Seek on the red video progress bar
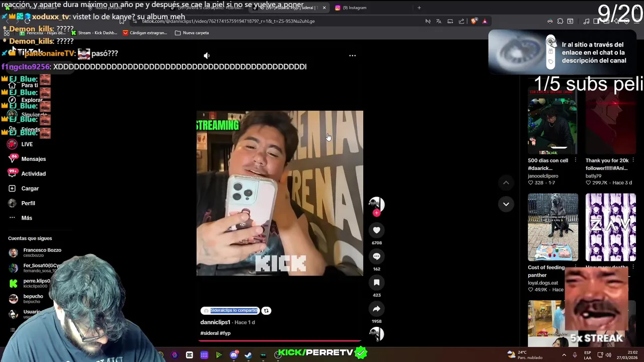Image resolution: width=644 pixels, height=362 pixels. click(x=280, y=341)
